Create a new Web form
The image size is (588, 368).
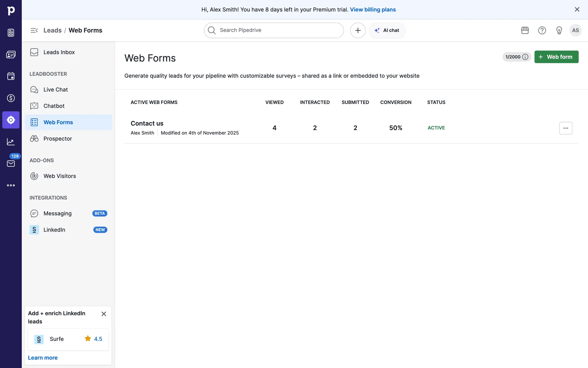tap(556, 57)
